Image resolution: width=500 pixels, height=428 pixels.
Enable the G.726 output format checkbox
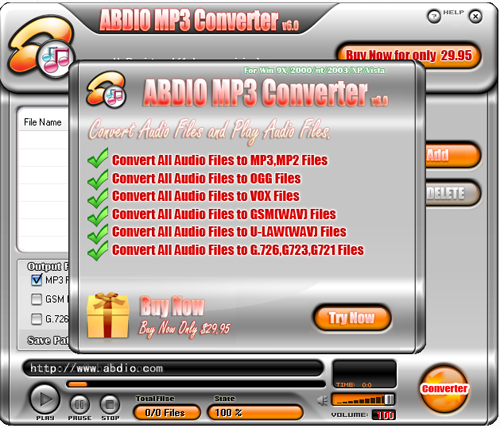pyautogui.click(x=36, y=319)
